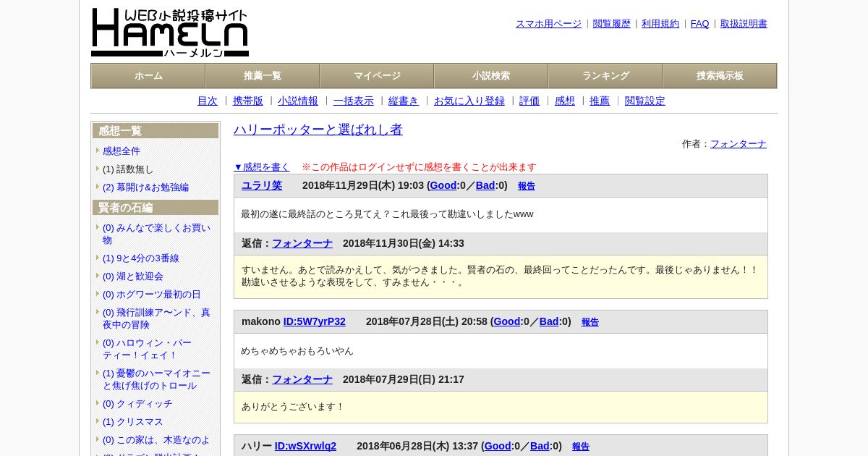Open the 利用規約 link
The width and height of the screenshot is (868, 456).
pos(660,24)
